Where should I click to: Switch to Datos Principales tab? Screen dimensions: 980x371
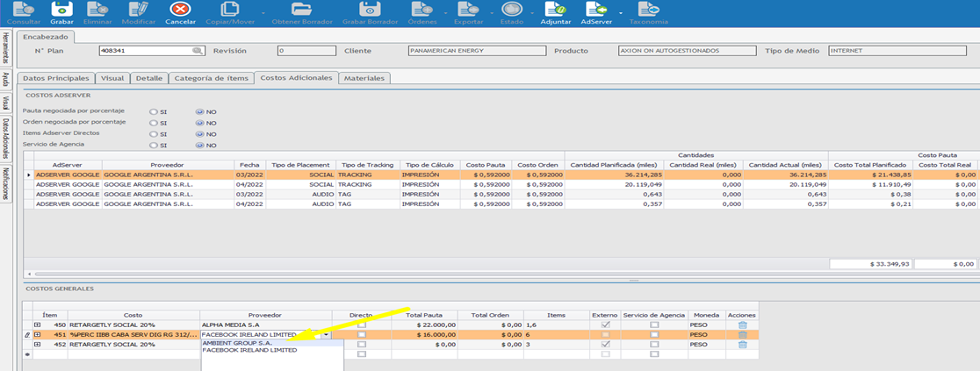click(x=55, y=78)
